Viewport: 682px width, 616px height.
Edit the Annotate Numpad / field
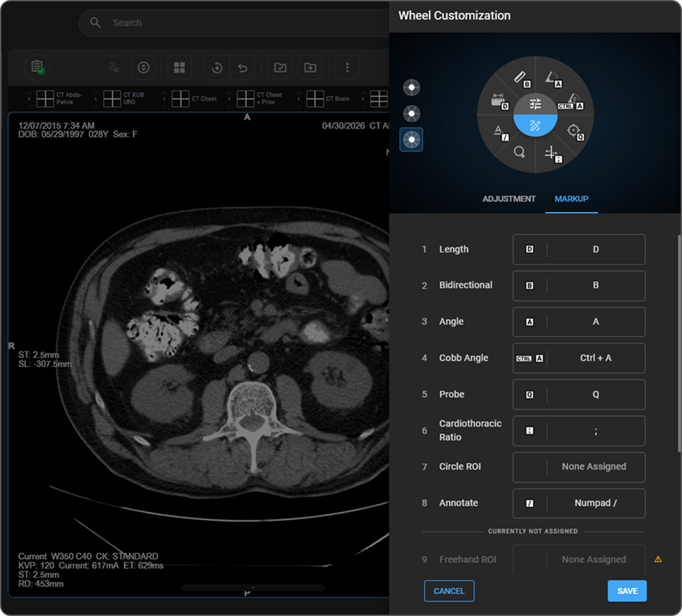(579, 503)
